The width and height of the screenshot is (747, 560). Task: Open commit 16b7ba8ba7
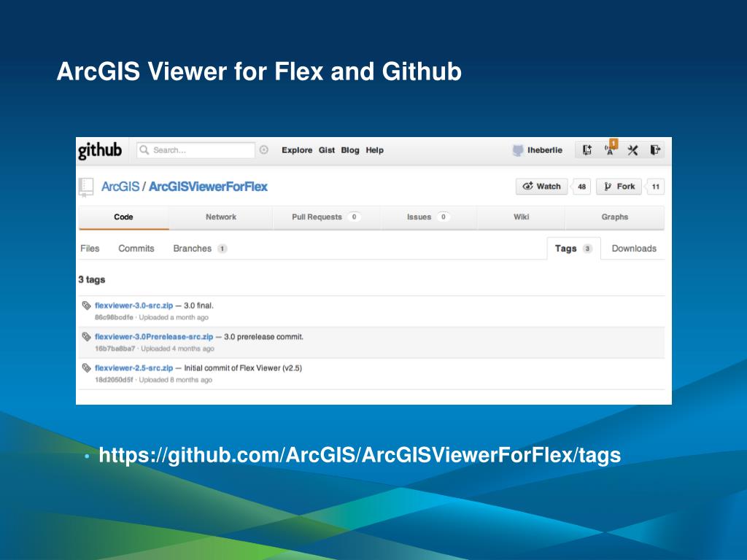pos(115,349)
